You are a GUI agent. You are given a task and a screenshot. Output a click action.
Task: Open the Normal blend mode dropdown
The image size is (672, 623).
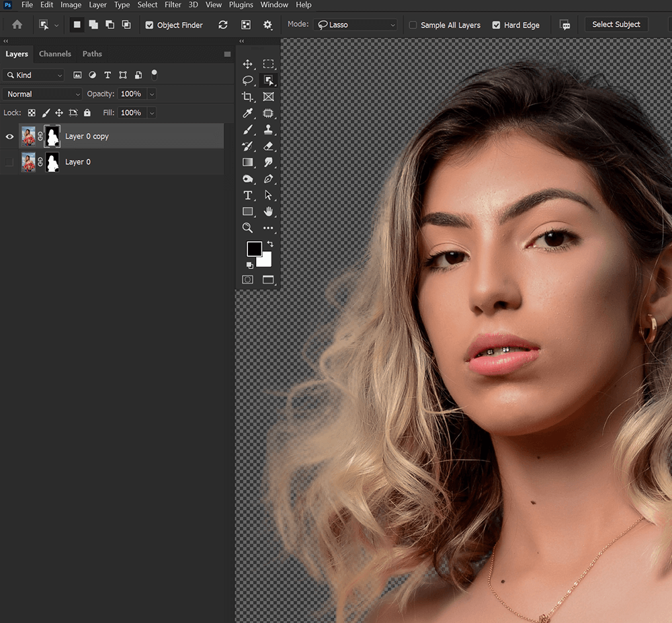(42, 94)
